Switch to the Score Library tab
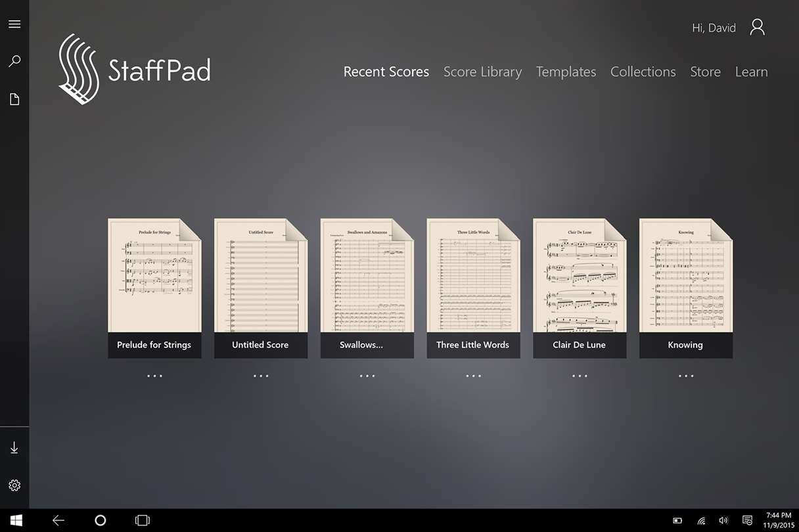799x532 pixels. pos(482,72)
